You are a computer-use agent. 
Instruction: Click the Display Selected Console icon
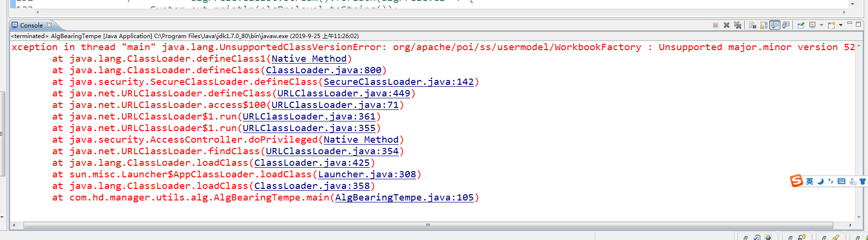click(x=812, y=25)
